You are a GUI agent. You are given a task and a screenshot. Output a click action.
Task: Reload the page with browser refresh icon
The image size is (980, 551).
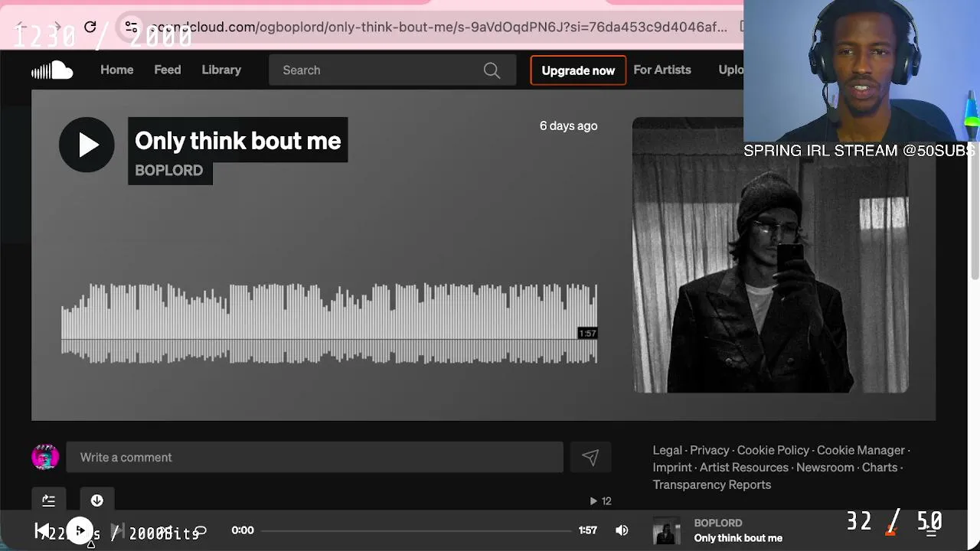[x=90, y=28]
